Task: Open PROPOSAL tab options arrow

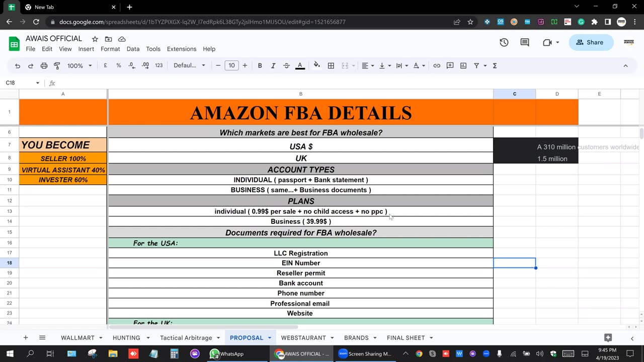Action: click(270, 338)
